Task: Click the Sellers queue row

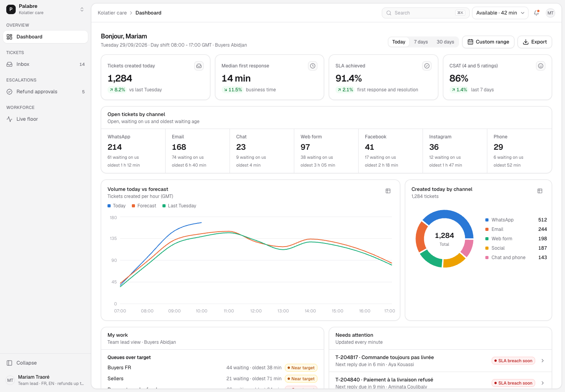Action: point(212,379)
